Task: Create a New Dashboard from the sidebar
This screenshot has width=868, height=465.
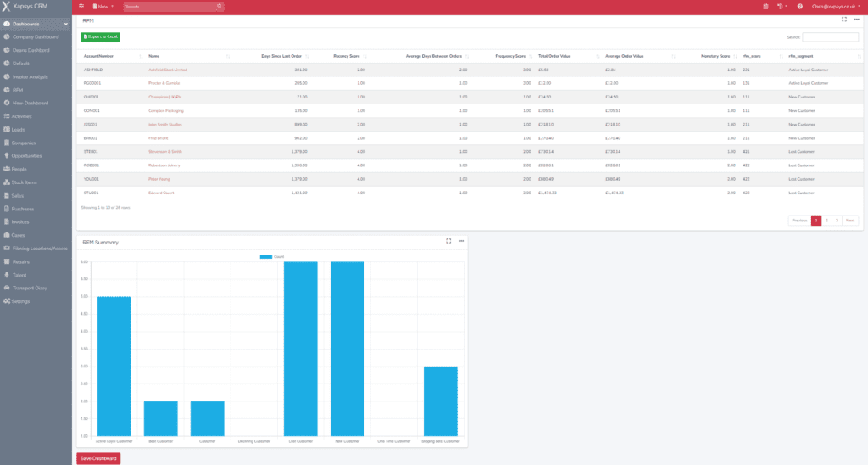Action: click(30, 103)
